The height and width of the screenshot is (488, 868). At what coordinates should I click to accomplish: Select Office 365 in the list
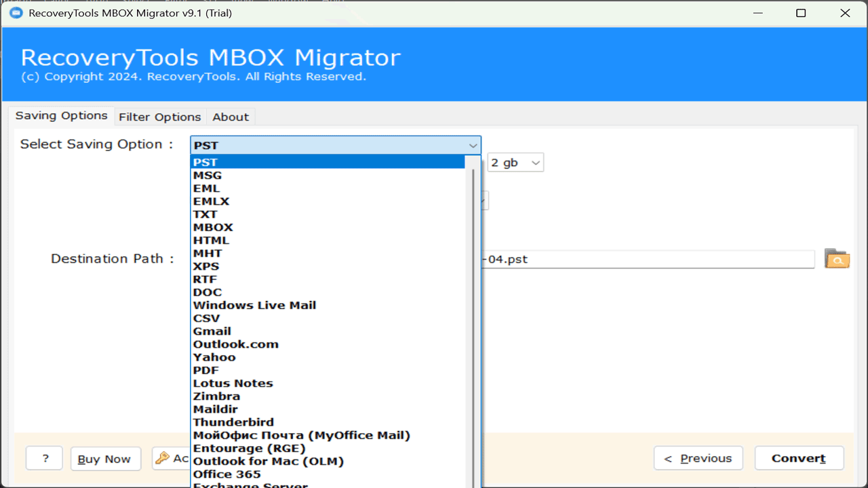click(x=328, y=474)
